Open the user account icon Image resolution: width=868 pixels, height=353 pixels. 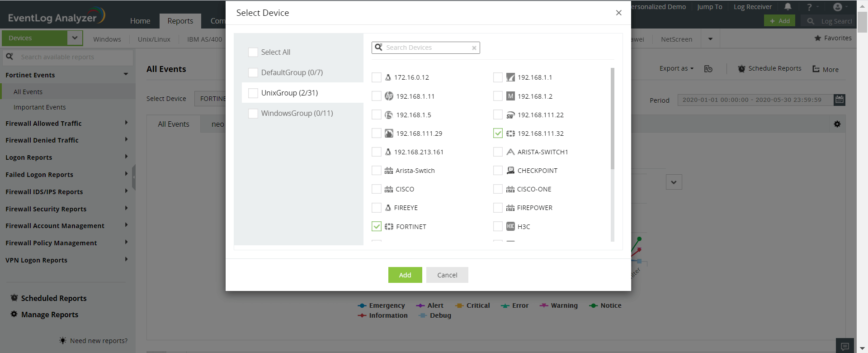click(x=838, y=7)
